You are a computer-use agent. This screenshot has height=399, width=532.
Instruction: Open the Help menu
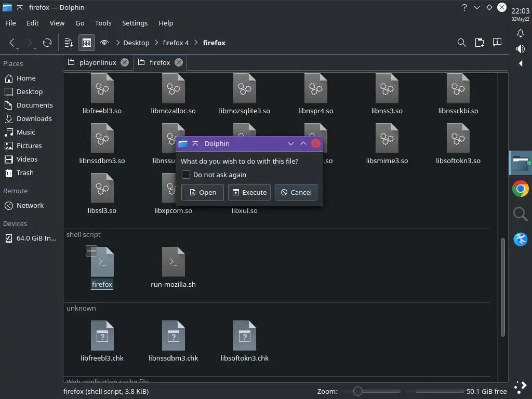tap(166, 23)
